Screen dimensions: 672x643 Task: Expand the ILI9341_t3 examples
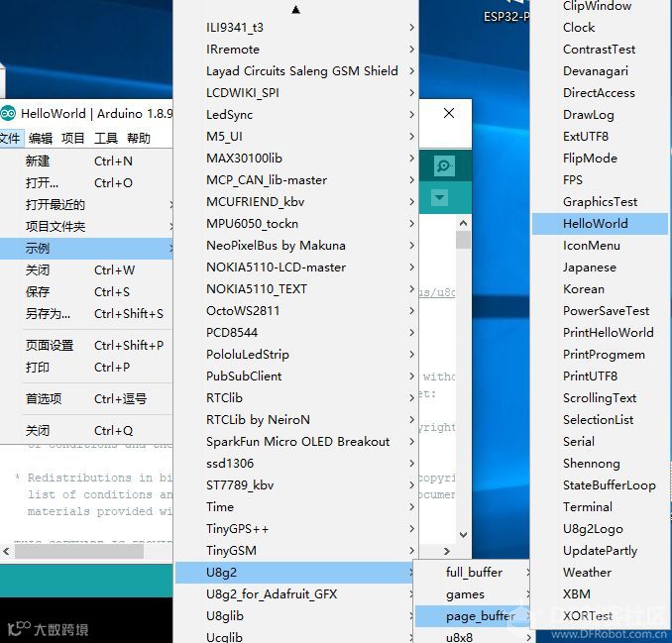(x=295, y=28)
